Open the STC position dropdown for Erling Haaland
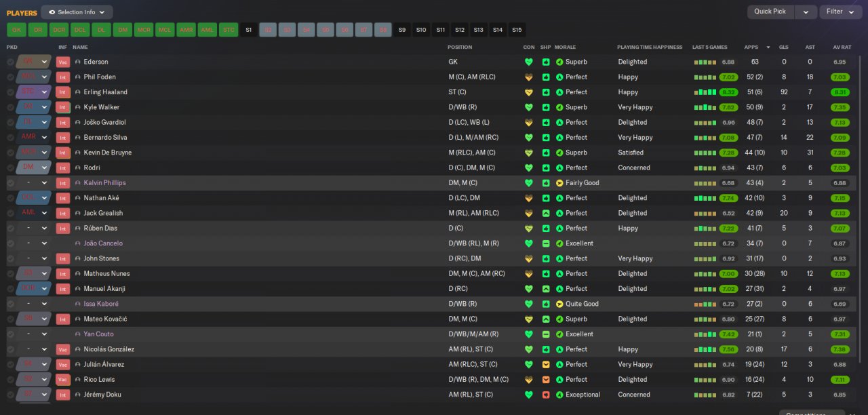Image resolution: width=868 pixels, height=415 pixels. point(34,92)
